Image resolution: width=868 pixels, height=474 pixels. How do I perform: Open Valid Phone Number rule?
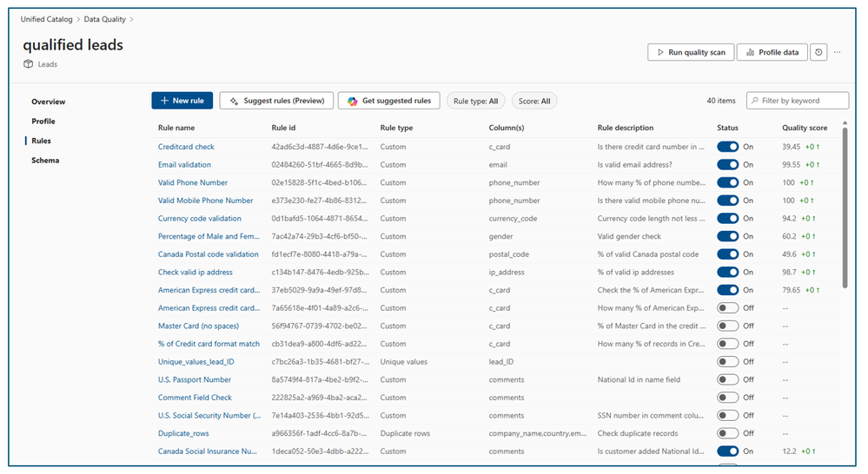pos(193,182)
